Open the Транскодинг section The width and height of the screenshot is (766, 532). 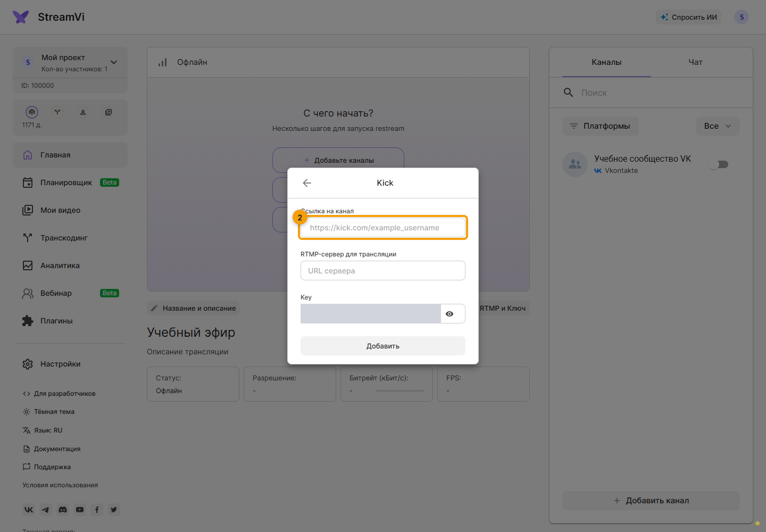tap(70, 238)
